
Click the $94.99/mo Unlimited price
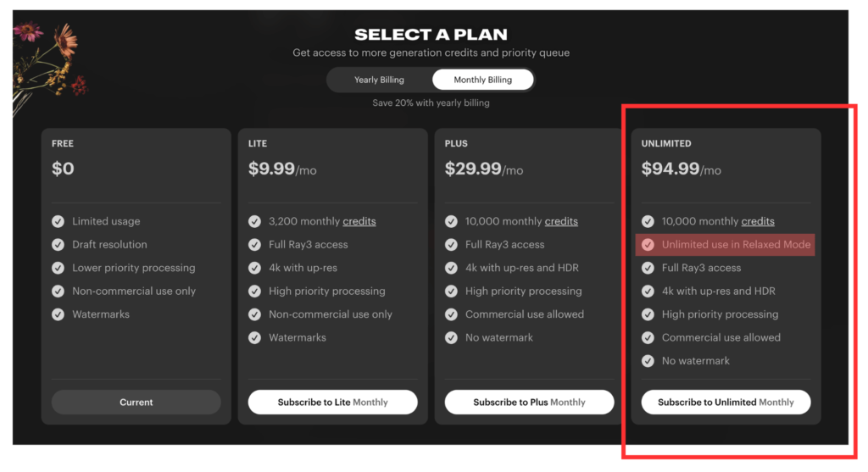tap(681, 169)
